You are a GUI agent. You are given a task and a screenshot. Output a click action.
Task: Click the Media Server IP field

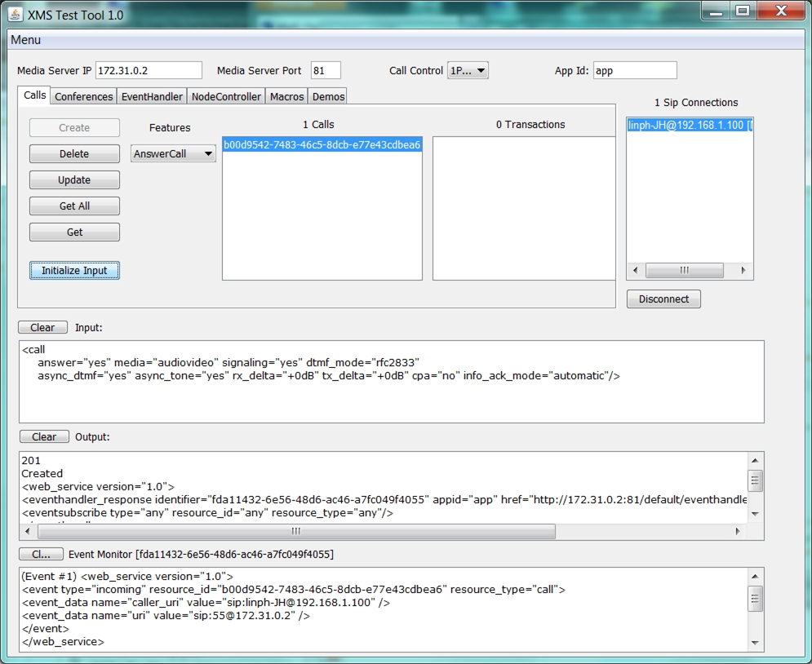tap(149, 71)
